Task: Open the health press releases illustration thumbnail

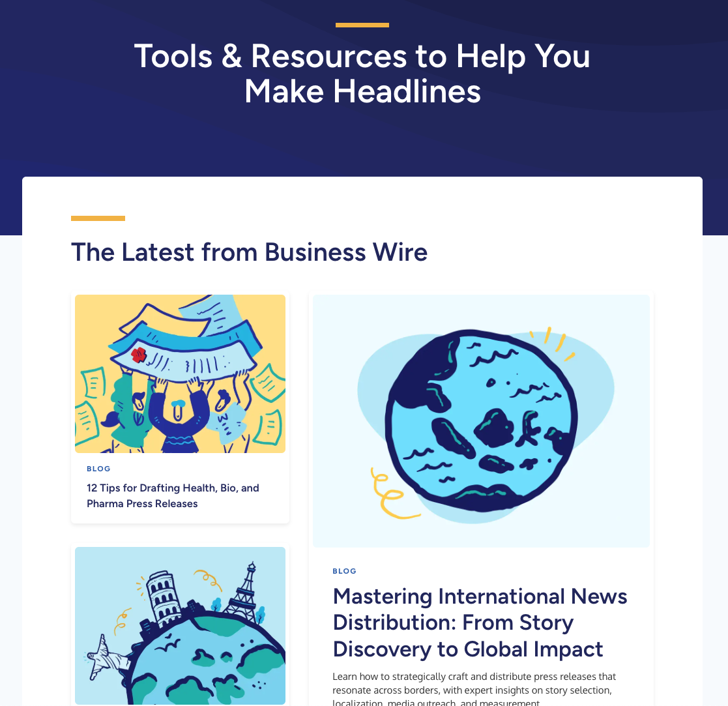Action: click(x=180, y=374)
